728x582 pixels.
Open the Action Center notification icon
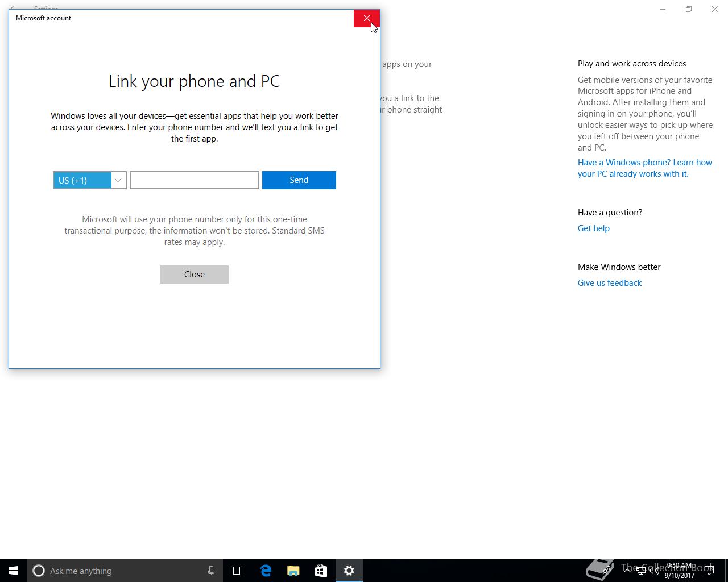tap(709, 571)
